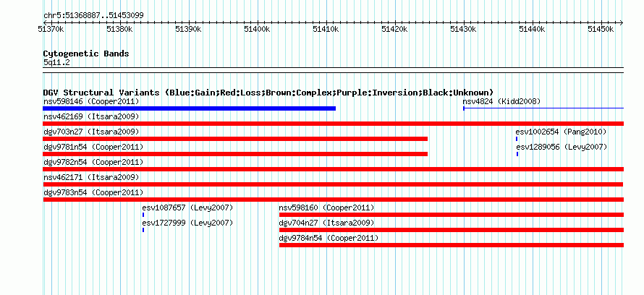Click the Cytogenetic Bands track title
644x295 pixels.
(86, 54)
